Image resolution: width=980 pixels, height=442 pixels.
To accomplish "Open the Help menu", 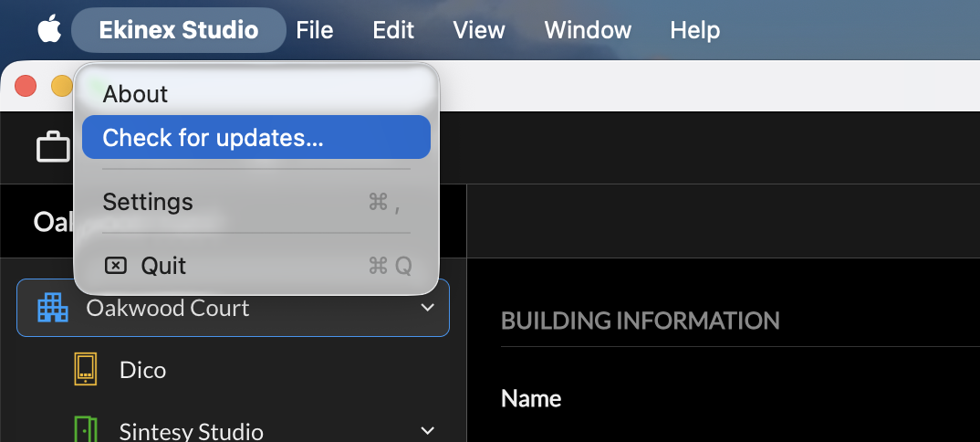I will pos(695,30).
